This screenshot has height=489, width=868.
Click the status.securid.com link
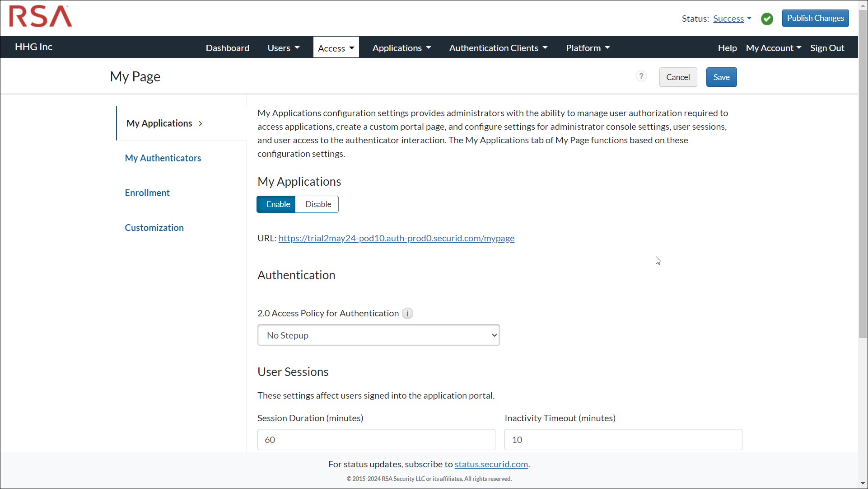click(x=491, y=464)
